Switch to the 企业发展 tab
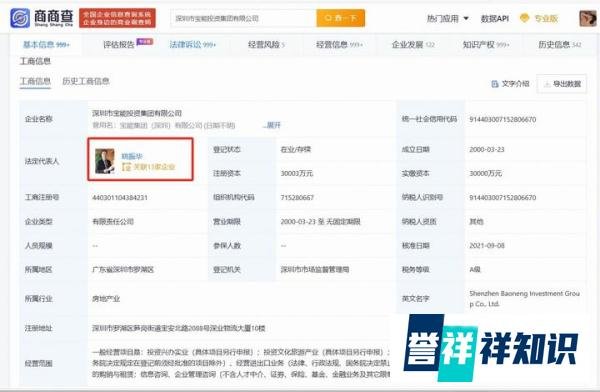The height and width of the screenshot is (392, 600). tap(413, 45)
